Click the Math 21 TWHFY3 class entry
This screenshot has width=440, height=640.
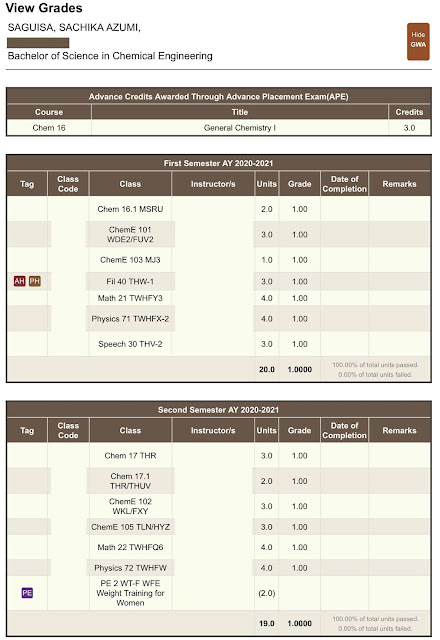(x=130, y=298)
